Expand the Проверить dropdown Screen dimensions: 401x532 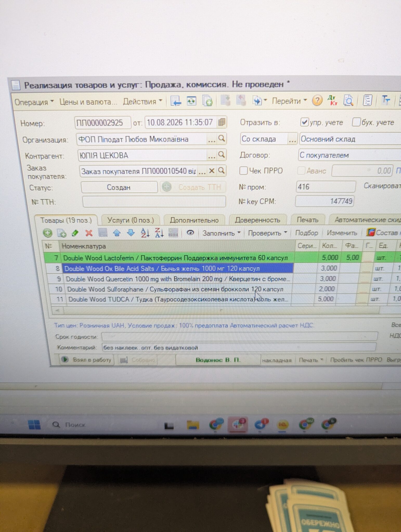267,233
